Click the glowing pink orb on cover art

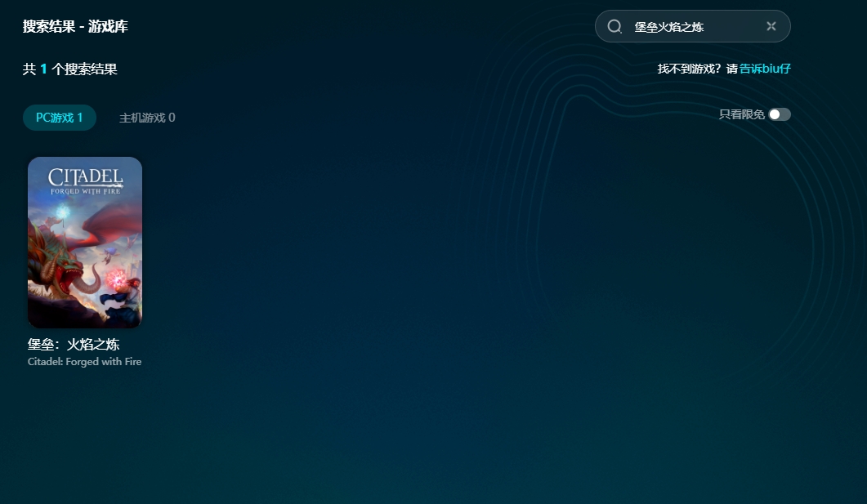[x=117, y=280]
